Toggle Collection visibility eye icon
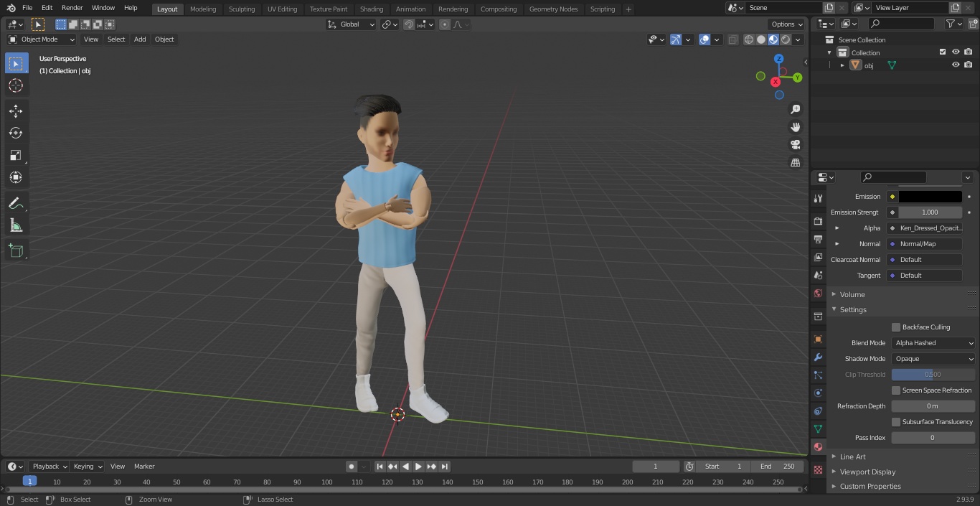Screen dimensions: 980x506 pos(956,52)
